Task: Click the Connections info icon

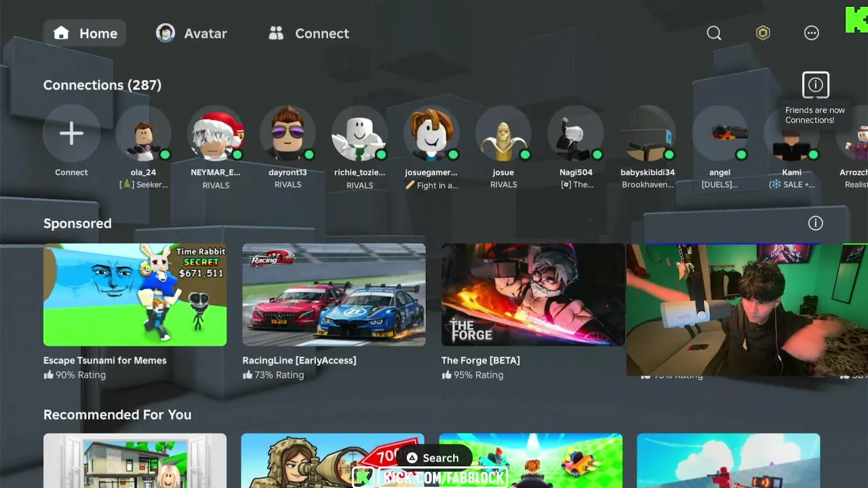Action: click(816, 85)
